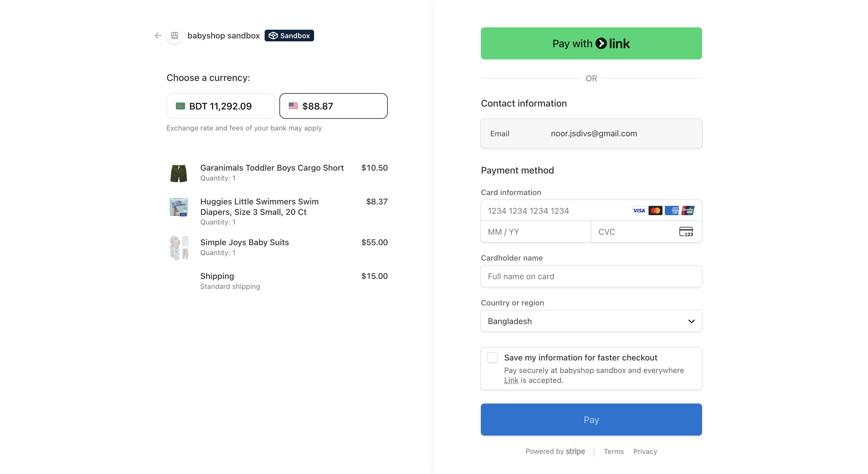Click the Bangladesh dropdown chevron arrow
The height and width of the screenshot is (474, 868).
coord(691,321)
